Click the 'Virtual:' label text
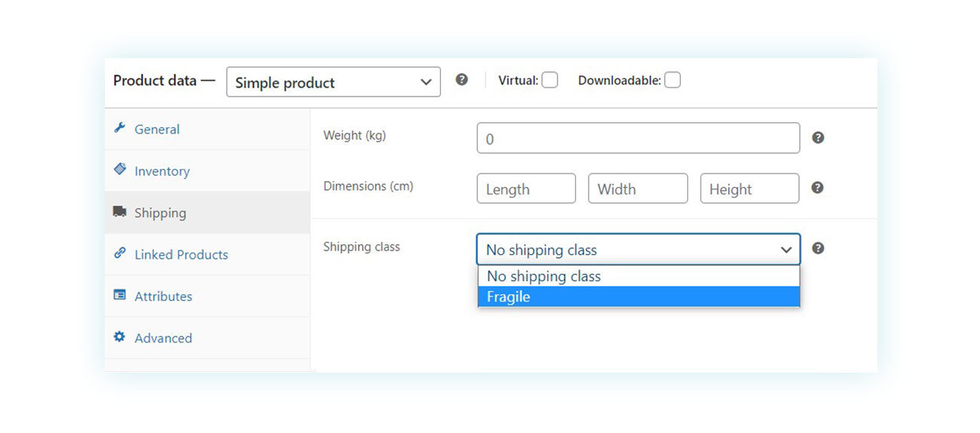This screenshot has height=433, width=980. click(x=518, y=80)
